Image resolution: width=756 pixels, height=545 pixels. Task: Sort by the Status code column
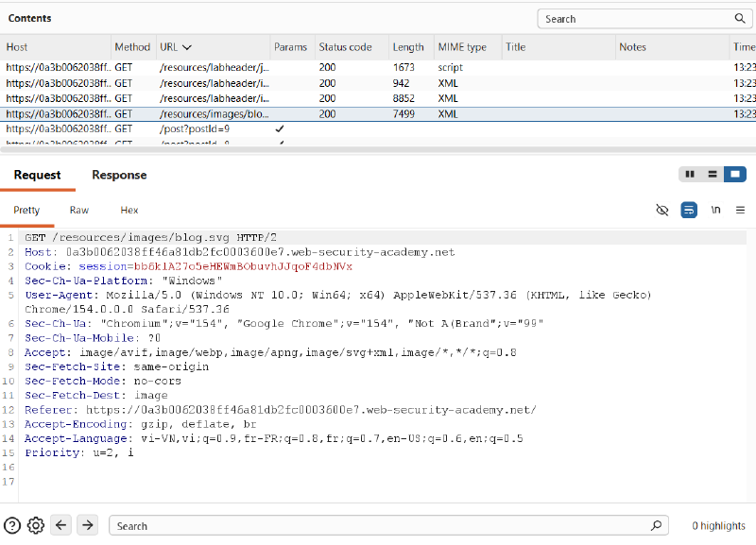(345, 47)
